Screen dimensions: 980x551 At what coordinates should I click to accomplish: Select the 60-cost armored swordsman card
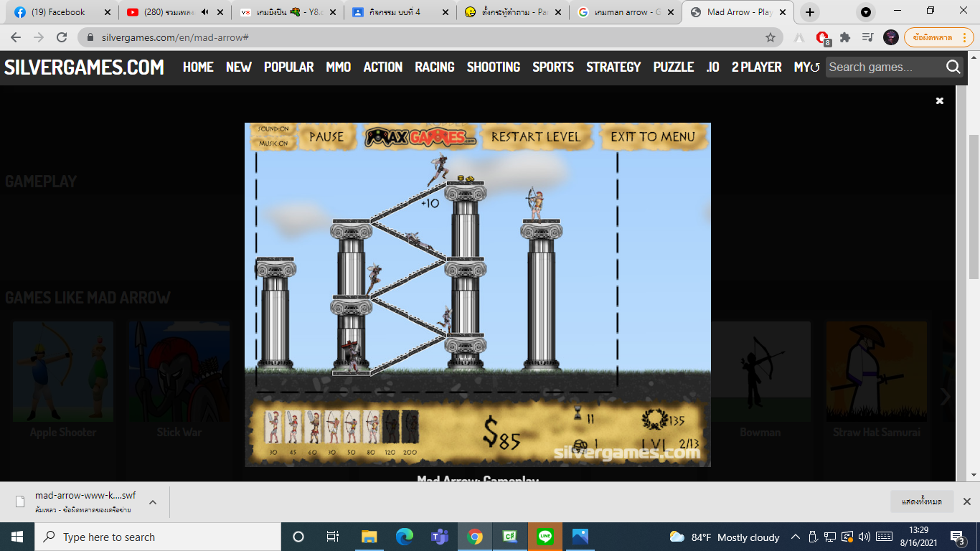(x=312, y=427)
